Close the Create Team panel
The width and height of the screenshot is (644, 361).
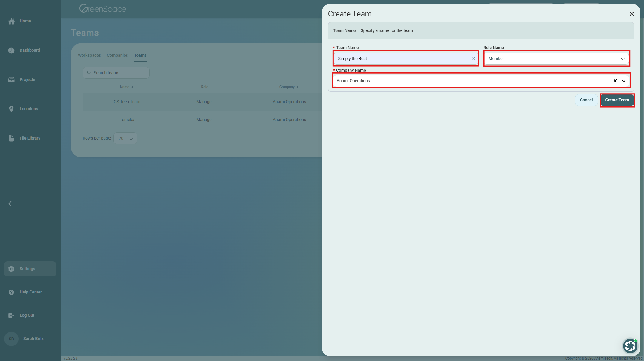pyautogui.click(x=631, y=14)
